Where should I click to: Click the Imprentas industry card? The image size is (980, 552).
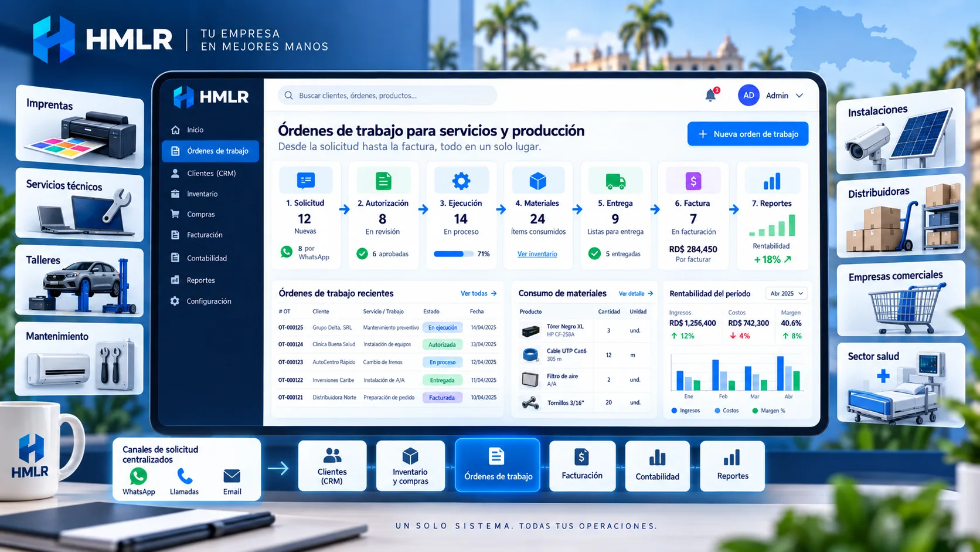coord(80,127)
